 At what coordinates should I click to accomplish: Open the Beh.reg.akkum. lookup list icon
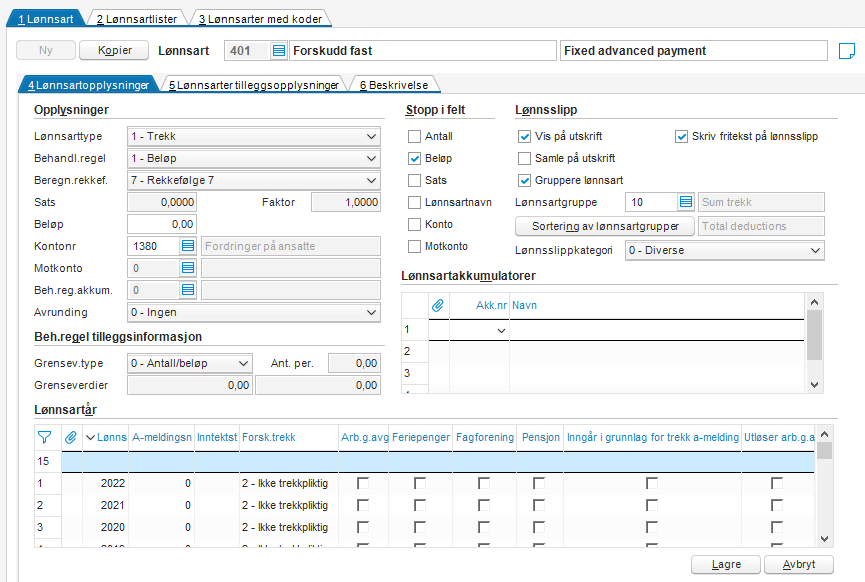click(x=188, y=290)
